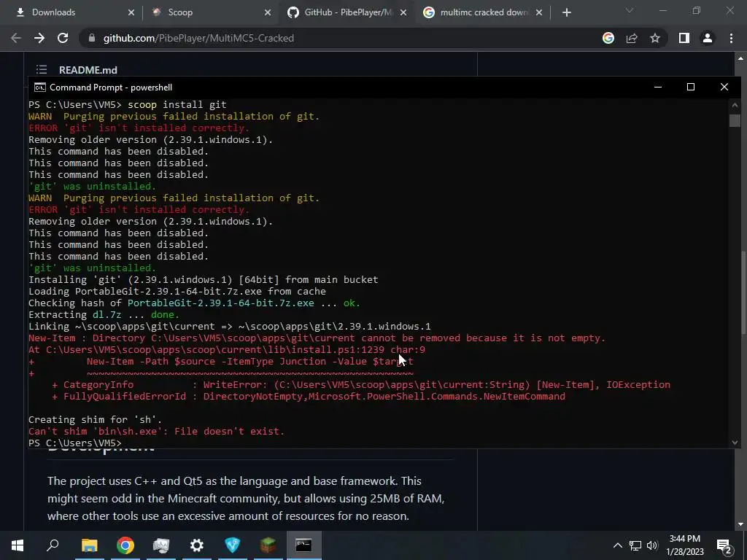Open volume speaker tray icon

point(652,545)
